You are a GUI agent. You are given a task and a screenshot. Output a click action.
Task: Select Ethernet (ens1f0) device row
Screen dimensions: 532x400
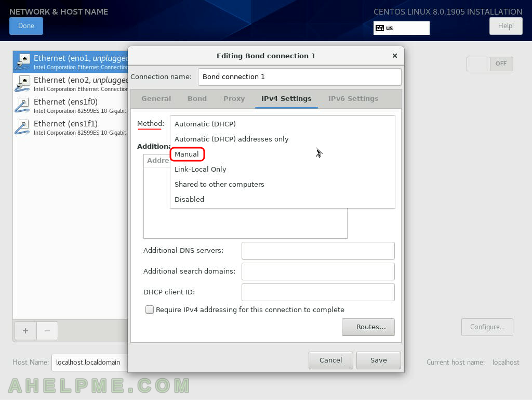tap(71, 105)
